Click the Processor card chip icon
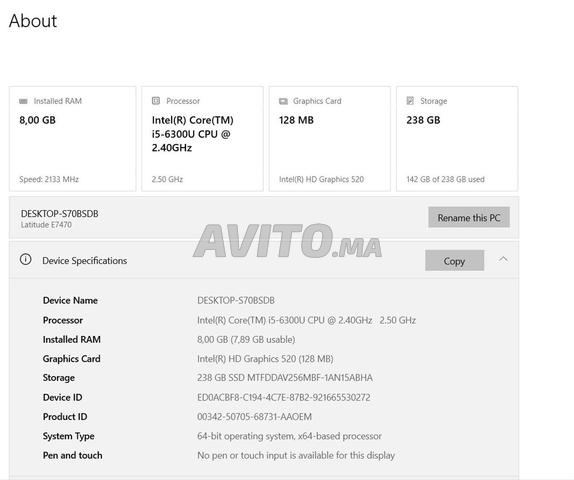 pyautogui.click(x=156, y=101)
